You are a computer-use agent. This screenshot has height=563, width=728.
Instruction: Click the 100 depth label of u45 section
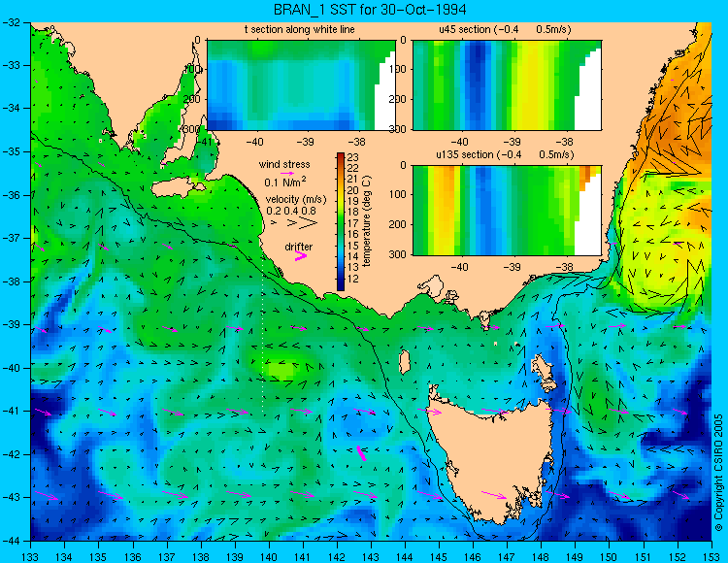point(397,69)
